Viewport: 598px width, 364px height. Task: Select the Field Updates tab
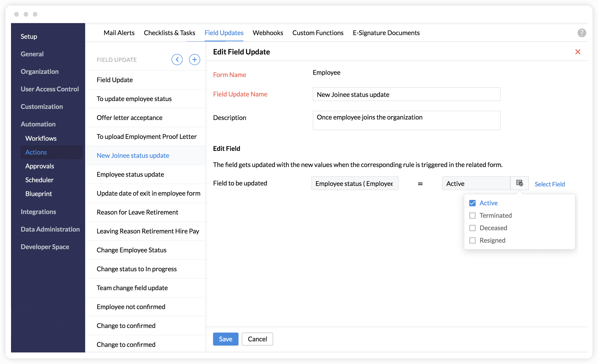224,33
